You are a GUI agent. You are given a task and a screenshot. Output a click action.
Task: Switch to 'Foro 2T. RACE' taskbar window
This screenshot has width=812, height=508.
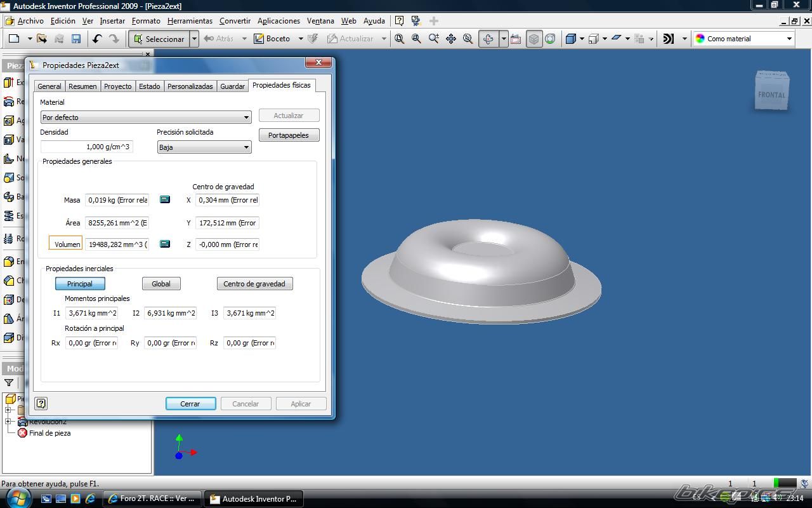pos(152,498)
